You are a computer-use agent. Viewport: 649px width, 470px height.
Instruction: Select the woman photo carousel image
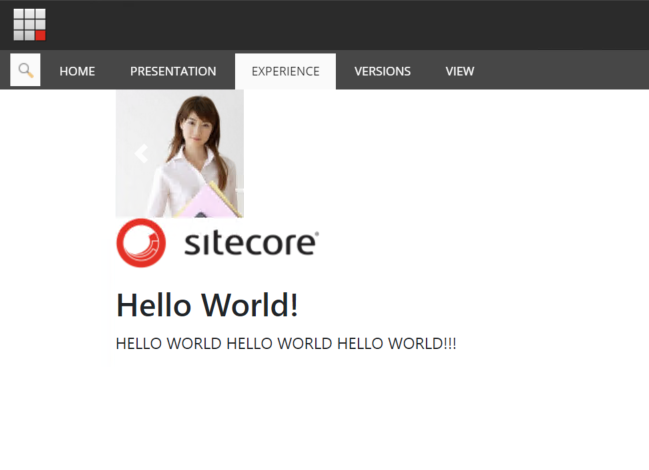coord(180,153)
